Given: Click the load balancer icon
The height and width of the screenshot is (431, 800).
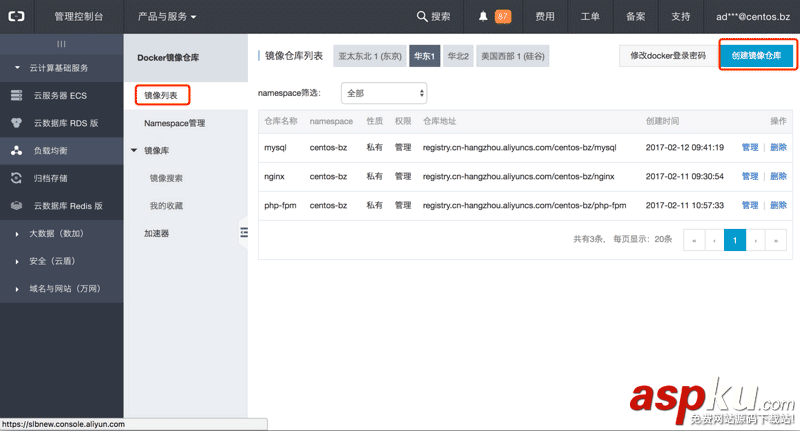Looking at the screenshot, I should [16, 150].
